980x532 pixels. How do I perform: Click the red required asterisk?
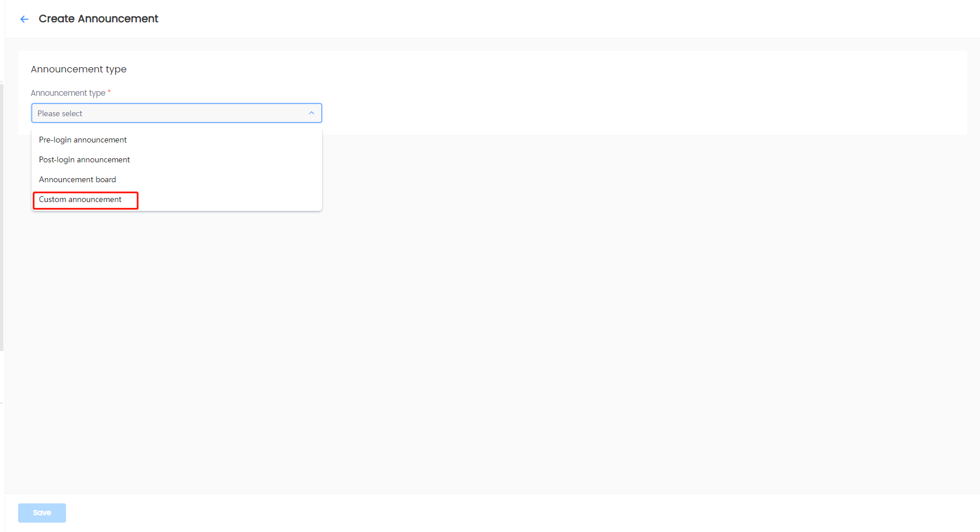109,92
